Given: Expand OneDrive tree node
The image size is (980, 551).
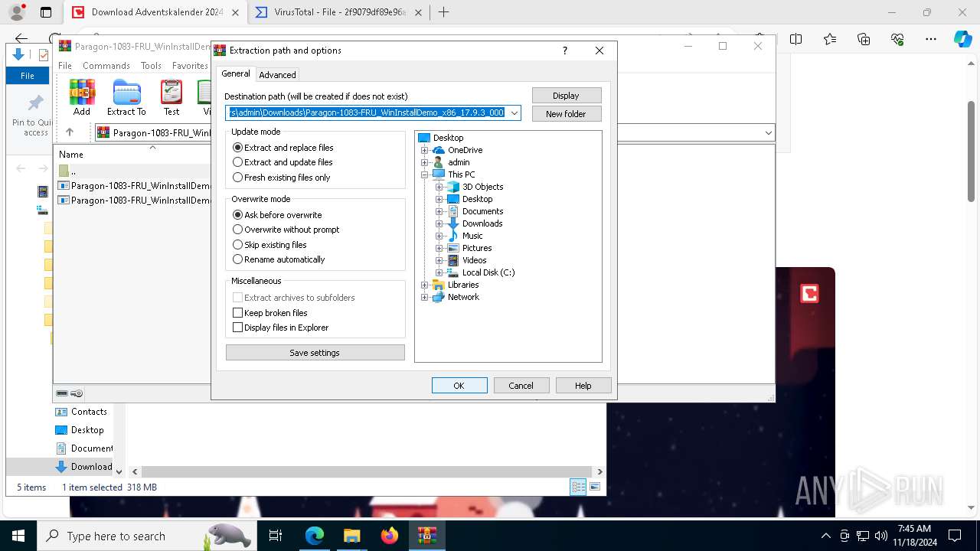Looking at the screenshot, I should tap(425, 150).
